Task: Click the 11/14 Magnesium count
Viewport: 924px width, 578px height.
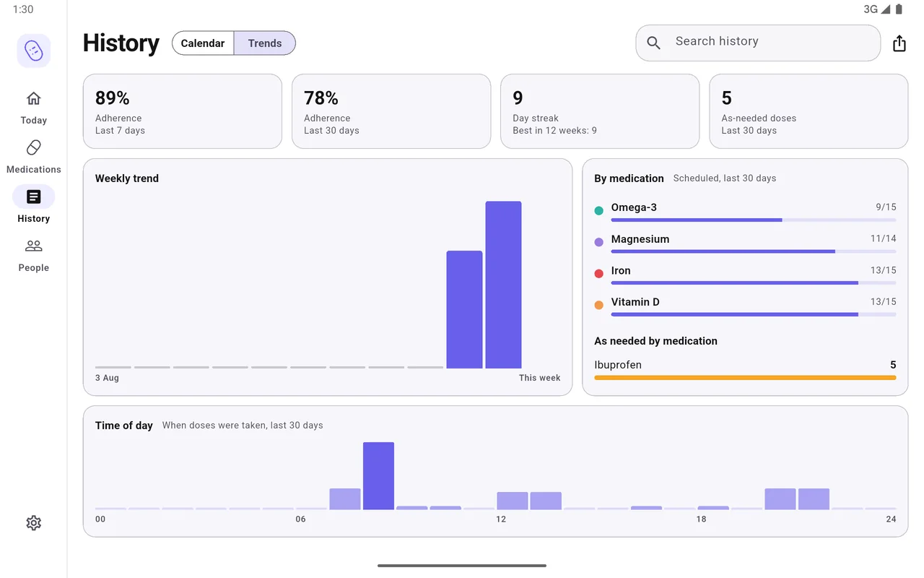Action: (884, 238)
